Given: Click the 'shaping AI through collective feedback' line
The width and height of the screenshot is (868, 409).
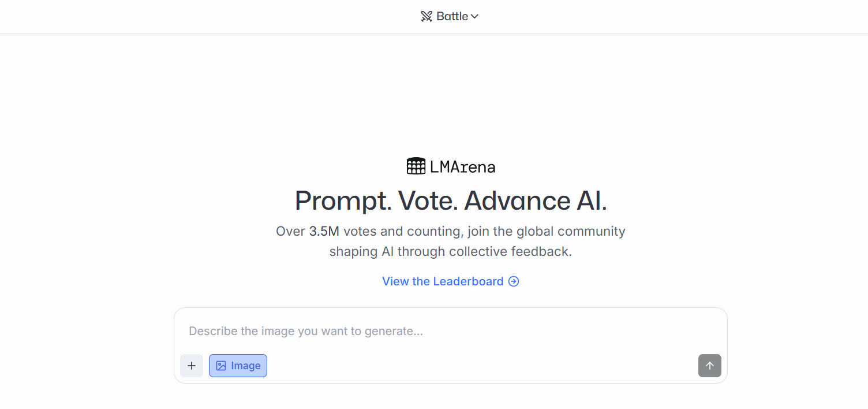Looking at the screenshot, I should (450, 252).
